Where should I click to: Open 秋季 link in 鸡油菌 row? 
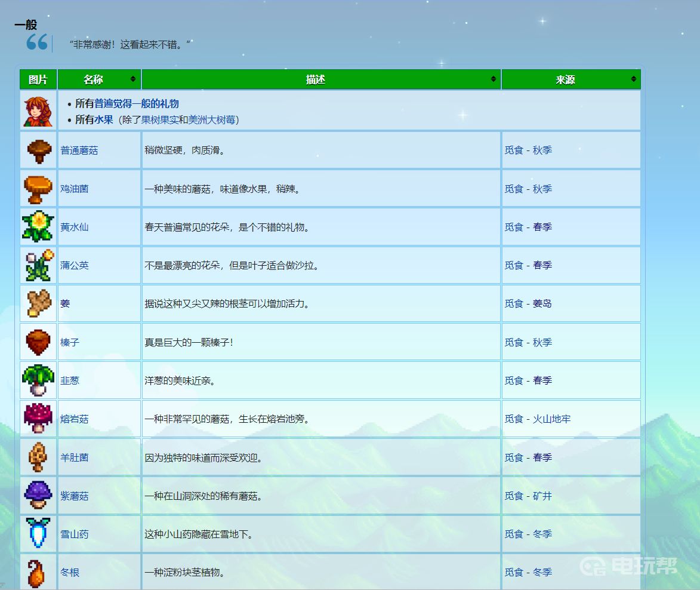pos(542,189)
